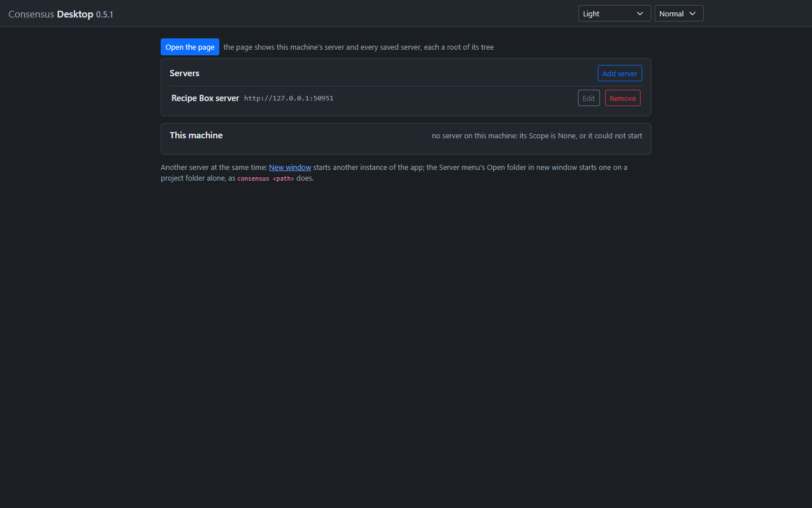
Task: Click the no server on this machine message
Action: coord(537,135)
